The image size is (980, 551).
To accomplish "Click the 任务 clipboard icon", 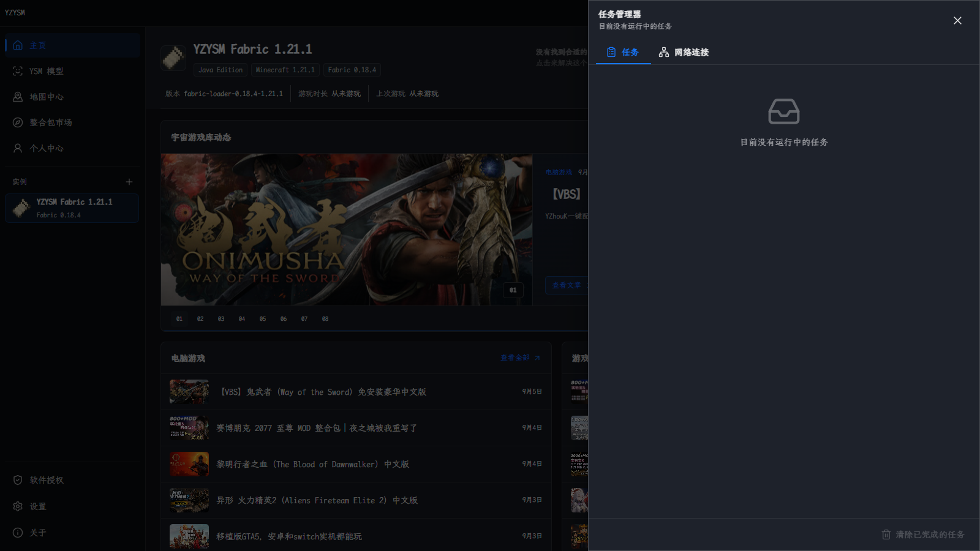I will click(611, 53).
